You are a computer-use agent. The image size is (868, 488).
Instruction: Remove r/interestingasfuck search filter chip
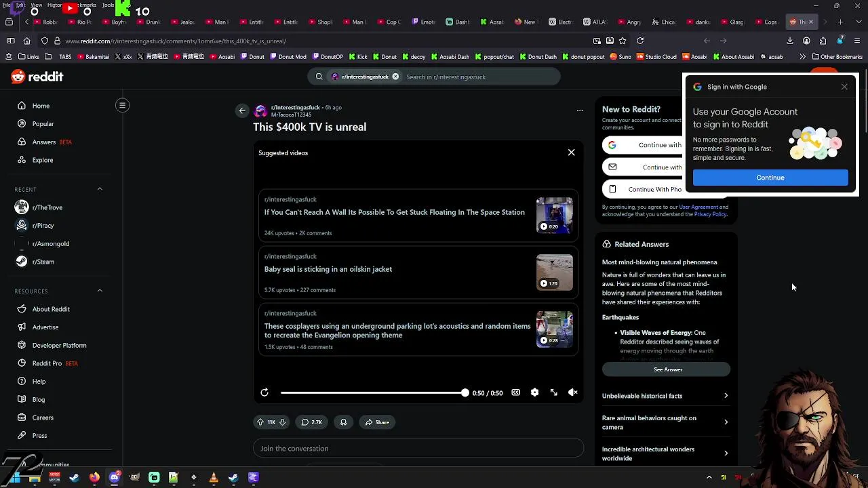point(395,77)
